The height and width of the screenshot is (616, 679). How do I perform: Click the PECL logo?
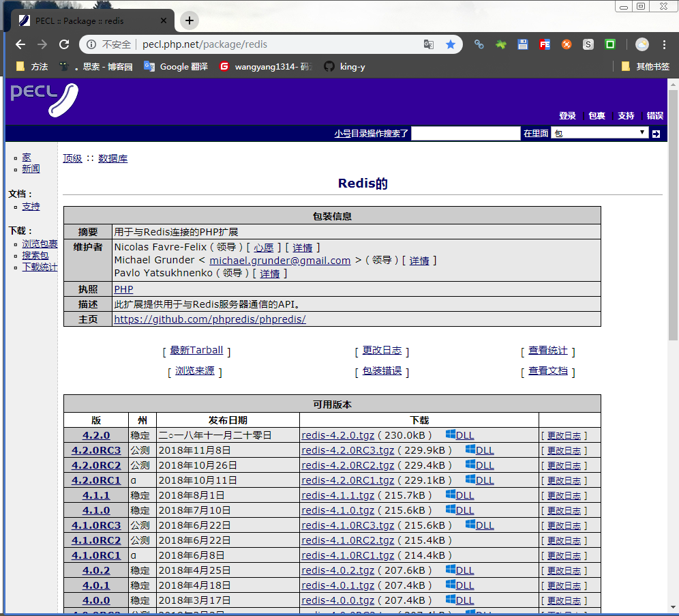pos(44,100)
